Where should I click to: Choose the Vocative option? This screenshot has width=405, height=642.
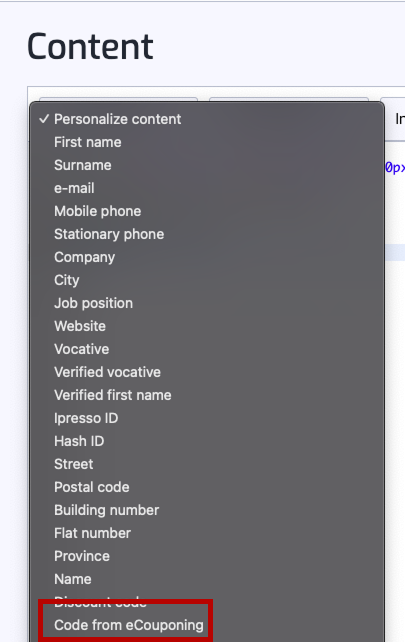[x=207, y=349]
